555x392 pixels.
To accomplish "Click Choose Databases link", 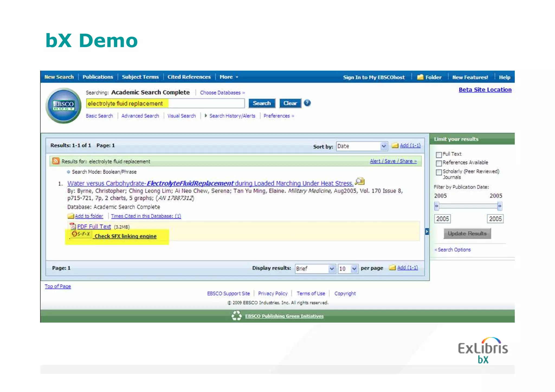I will [222, 93].
